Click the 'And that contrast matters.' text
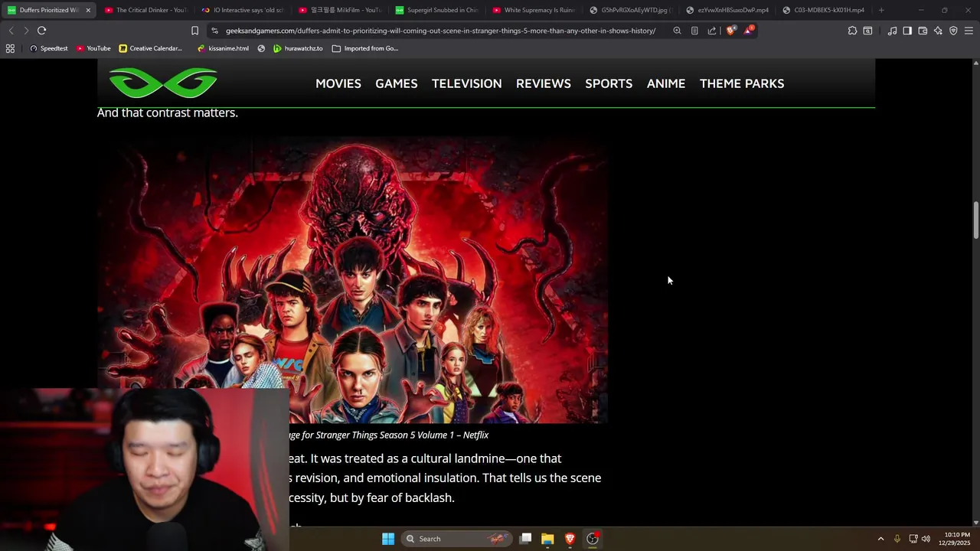980x551 pixels. click(168, 112)
